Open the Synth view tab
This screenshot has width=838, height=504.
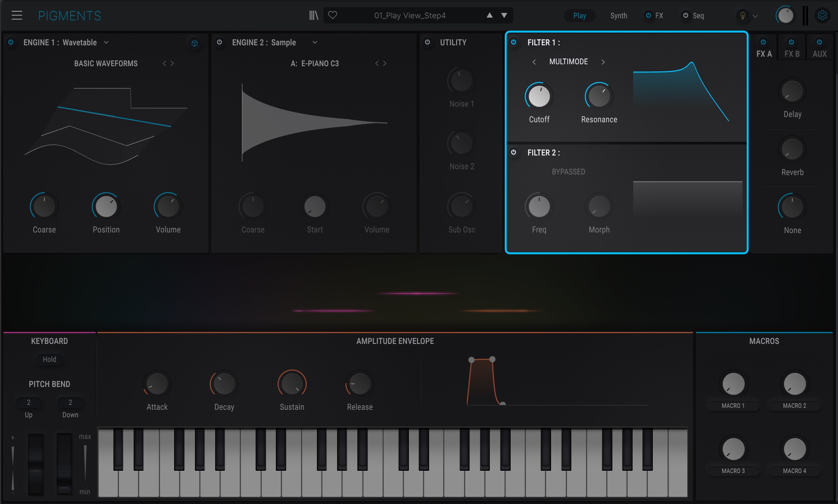pos(619,16)
